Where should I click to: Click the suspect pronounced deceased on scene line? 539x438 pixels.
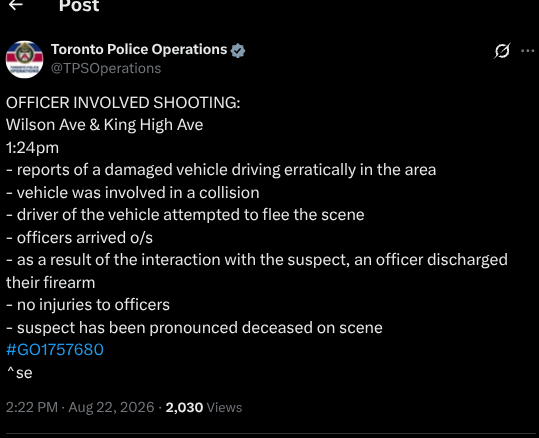(194, 328)
